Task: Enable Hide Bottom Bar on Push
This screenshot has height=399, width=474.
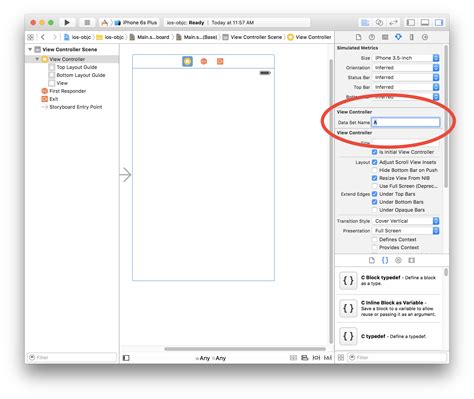Action: (x=374, y=170)
